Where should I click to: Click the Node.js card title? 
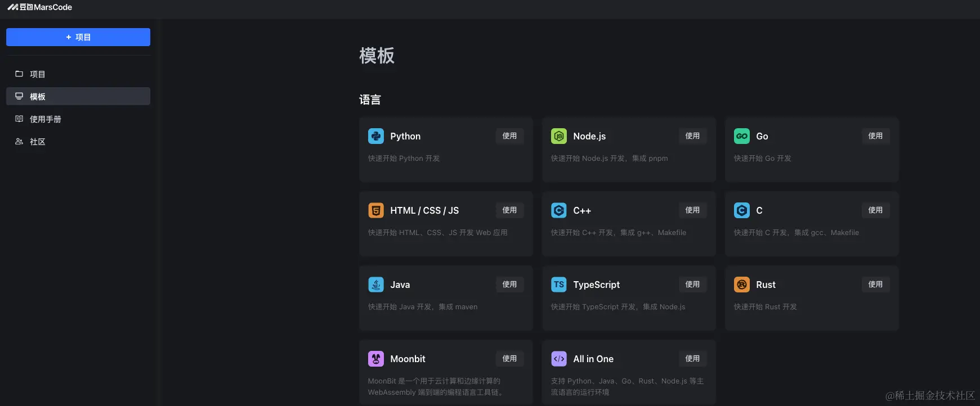click(x=589, y=136)
